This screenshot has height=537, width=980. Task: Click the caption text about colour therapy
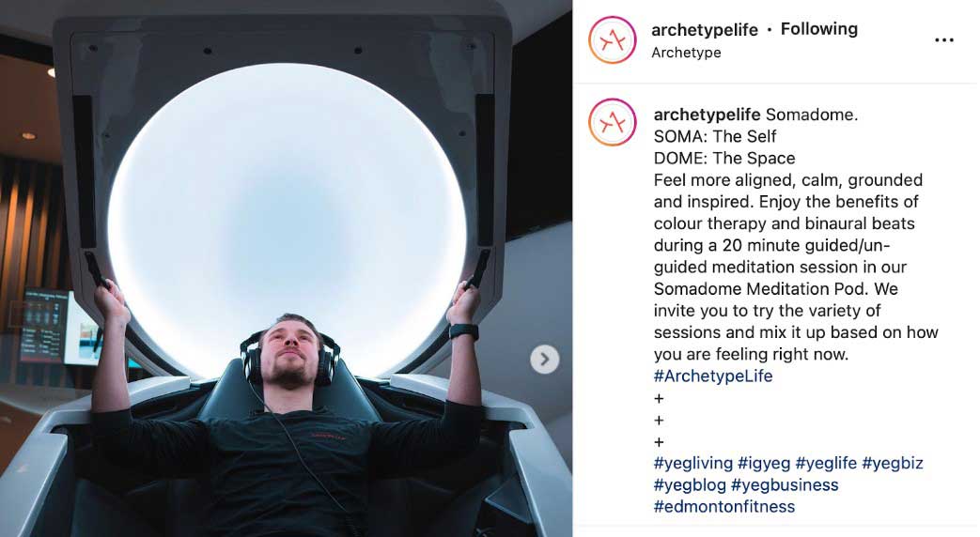click(784, 223)
